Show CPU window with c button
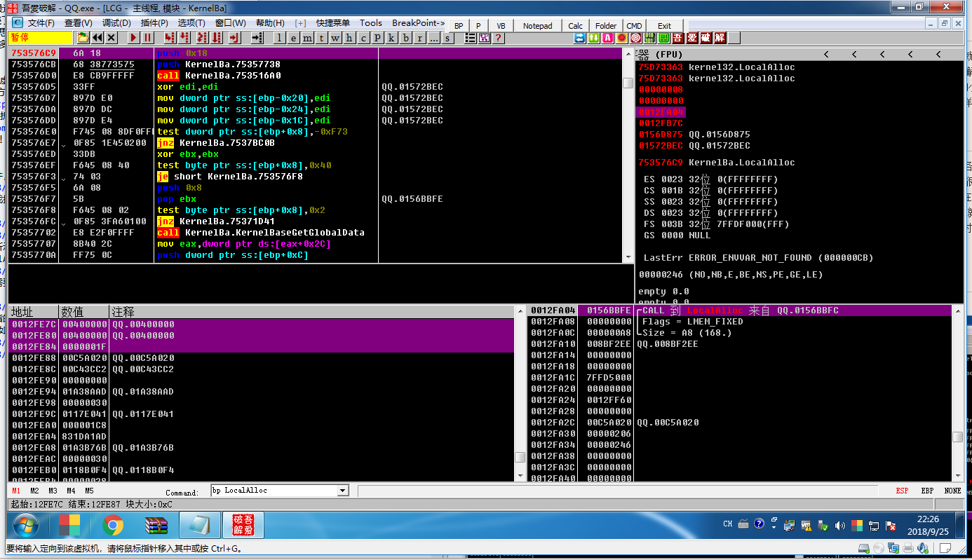Viewport: 972px width, 560px height. click(363, 38)
